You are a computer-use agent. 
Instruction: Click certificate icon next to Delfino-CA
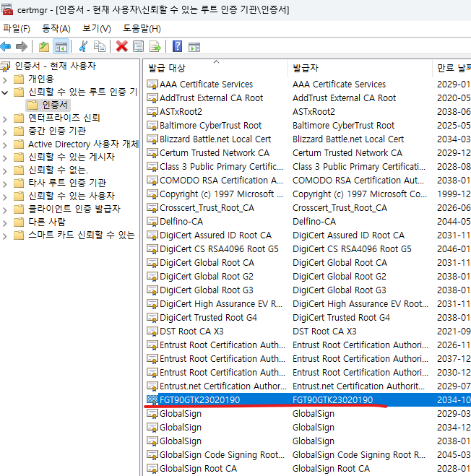pos(152,221)
